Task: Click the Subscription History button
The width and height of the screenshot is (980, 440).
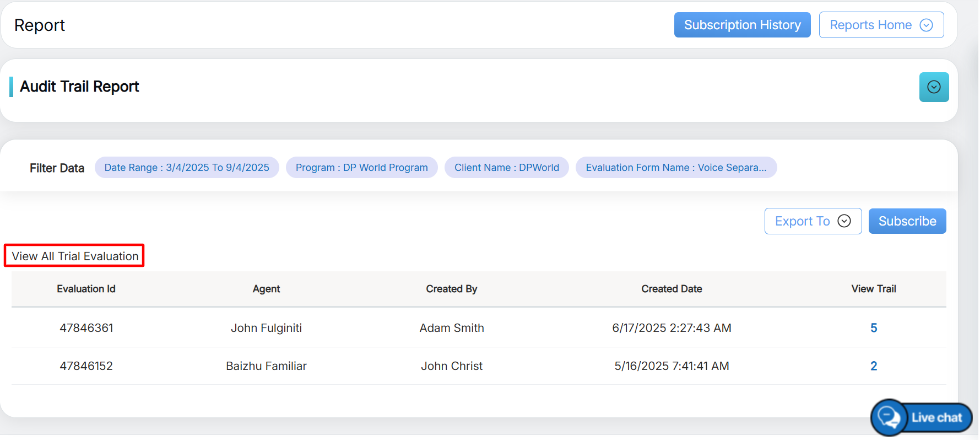Action: pyautogui.click(x=741, y=25)
